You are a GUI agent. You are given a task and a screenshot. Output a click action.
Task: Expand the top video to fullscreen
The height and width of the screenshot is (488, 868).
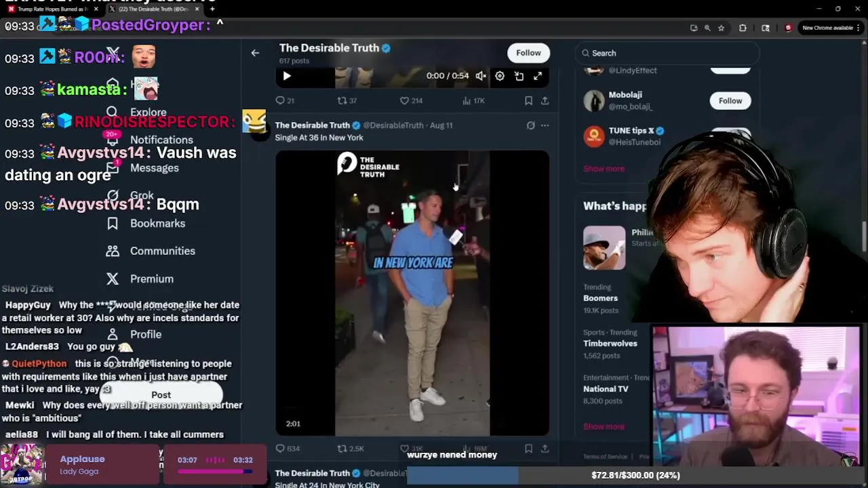point(538,76)
